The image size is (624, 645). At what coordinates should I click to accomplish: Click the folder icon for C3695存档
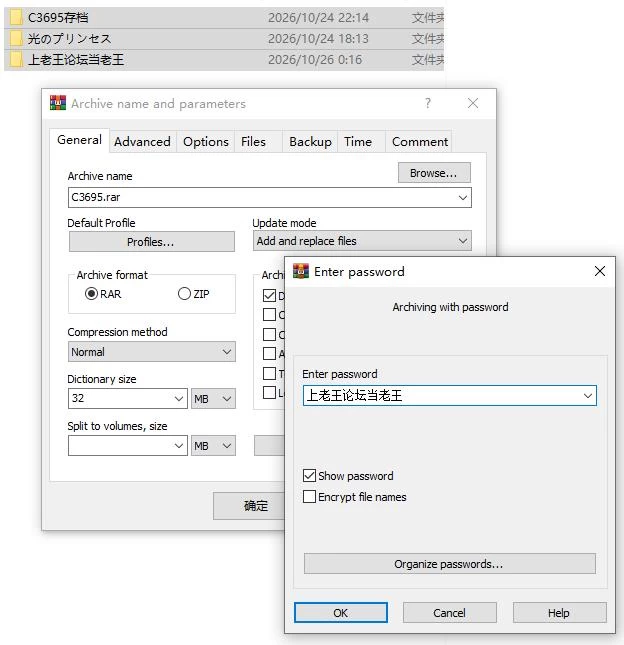pyautogui.click(x=16, y=18)
